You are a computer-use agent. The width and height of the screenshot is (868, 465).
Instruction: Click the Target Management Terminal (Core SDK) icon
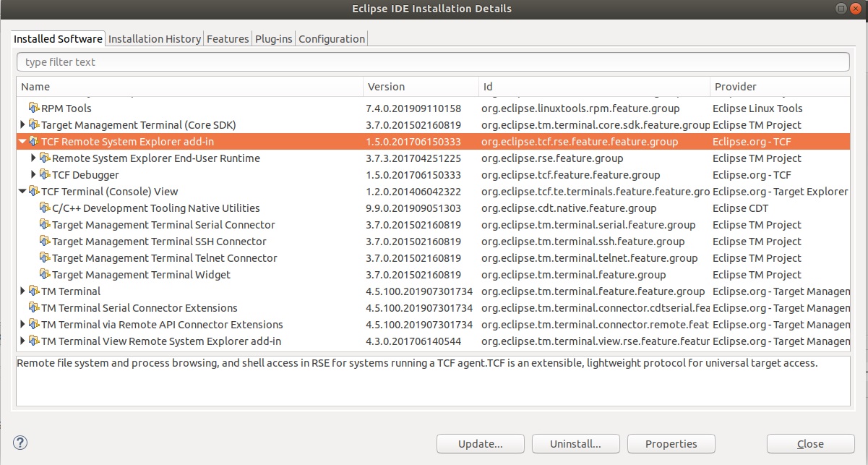33,125
